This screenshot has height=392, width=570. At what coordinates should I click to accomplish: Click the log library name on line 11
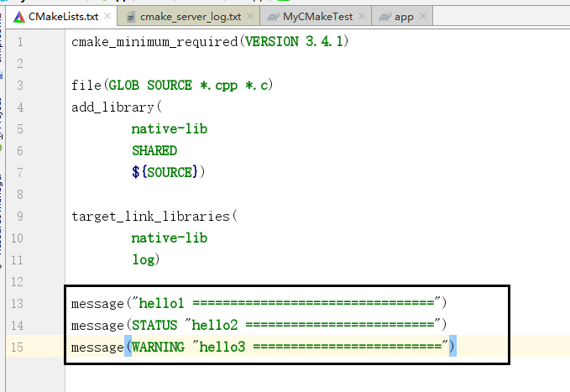point(144,260)
